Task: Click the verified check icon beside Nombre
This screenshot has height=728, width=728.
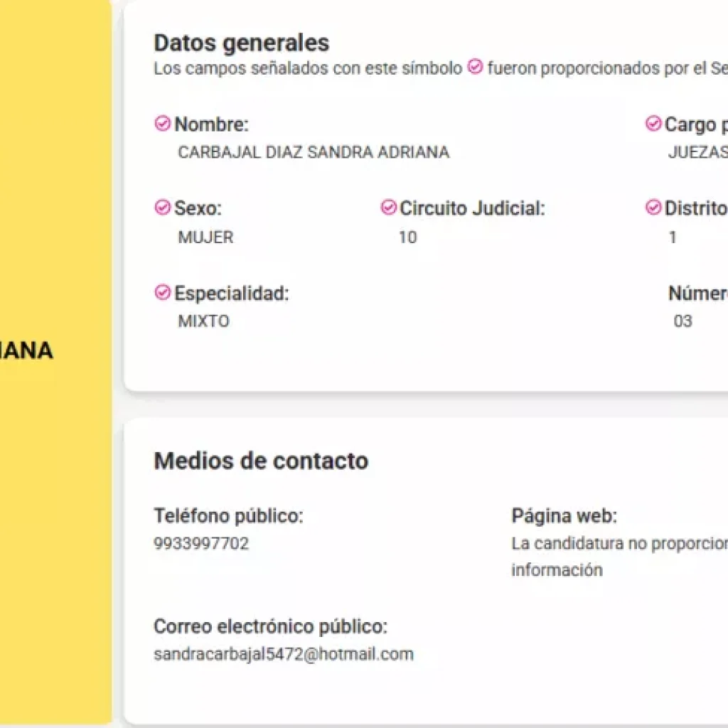Action: [163, 124]
